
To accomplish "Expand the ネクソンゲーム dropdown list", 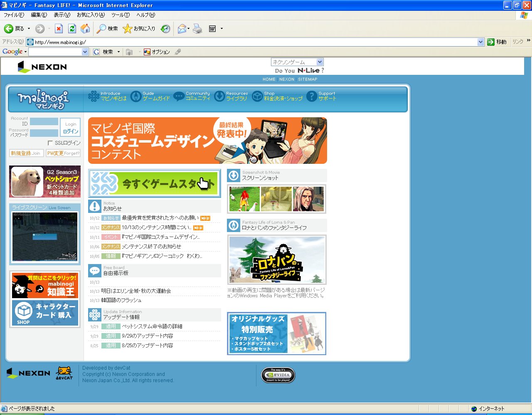I will click(x=319, y=62).
